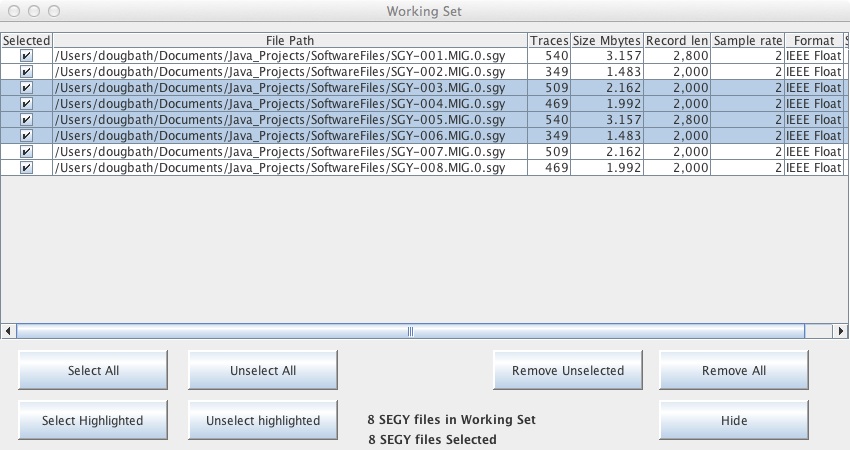Click the Size Mbytes column header
This screenshot has width=850, height=450.
(607, 40)
